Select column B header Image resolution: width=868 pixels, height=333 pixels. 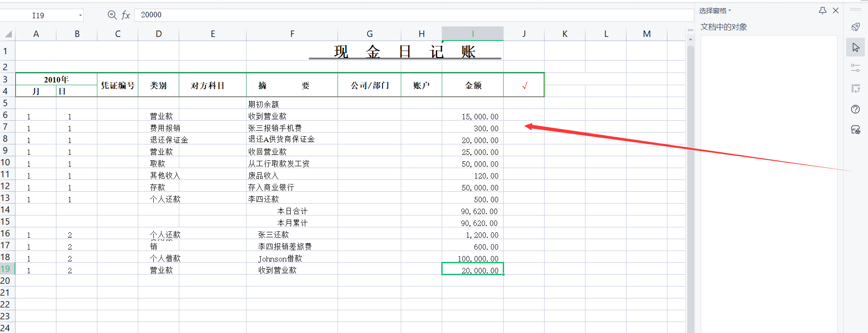click(x=77, y=34)
